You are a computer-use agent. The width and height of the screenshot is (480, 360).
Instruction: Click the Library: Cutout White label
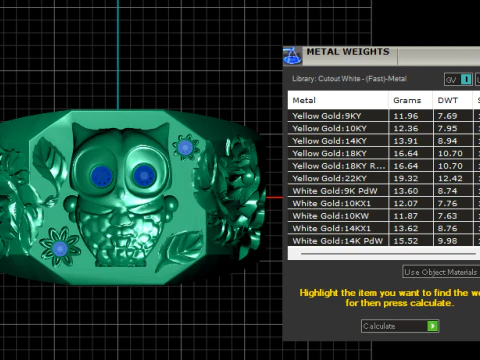pos(349,79)
